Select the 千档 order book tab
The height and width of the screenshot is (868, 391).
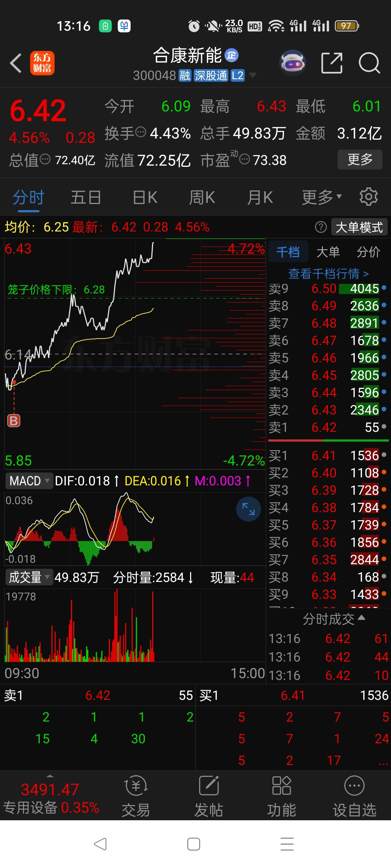[288, 251]
